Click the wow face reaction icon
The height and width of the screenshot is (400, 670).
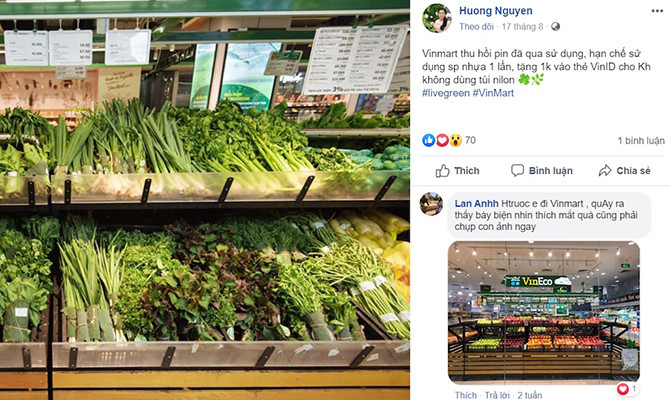[455, 140]
